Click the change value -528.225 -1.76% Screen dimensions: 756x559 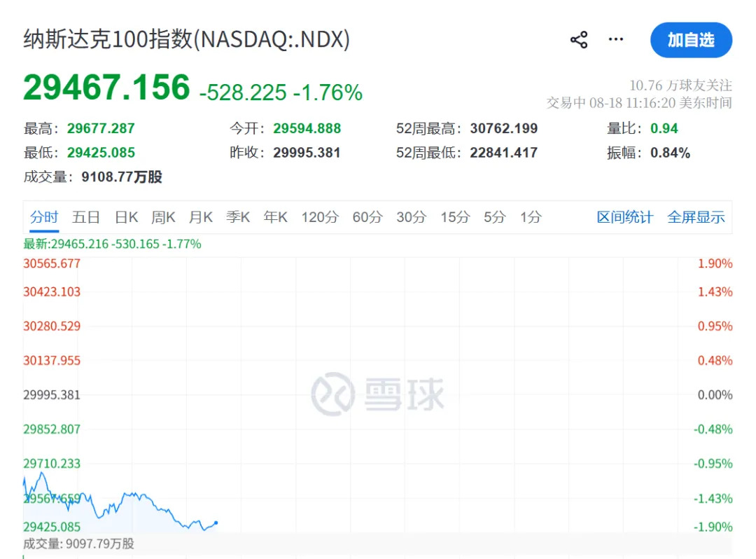tap(281, 92)
